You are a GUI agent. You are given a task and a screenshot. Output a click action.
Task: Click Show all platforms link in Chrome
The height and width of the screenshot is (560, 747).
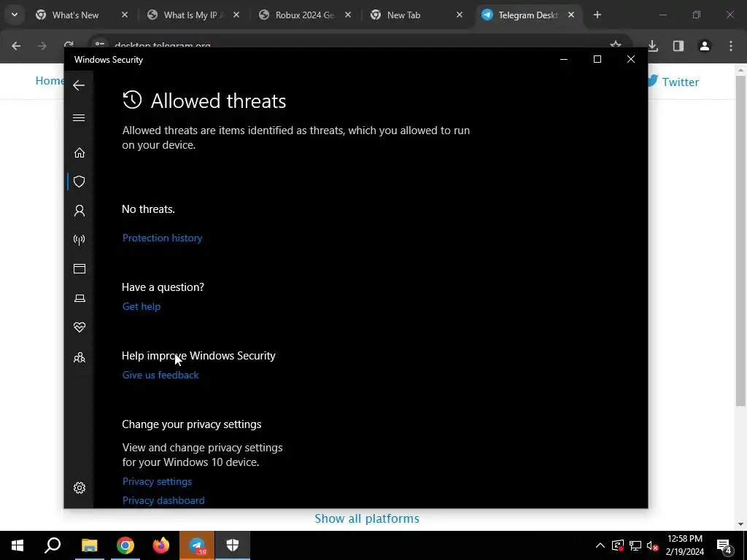click(367, 518)
